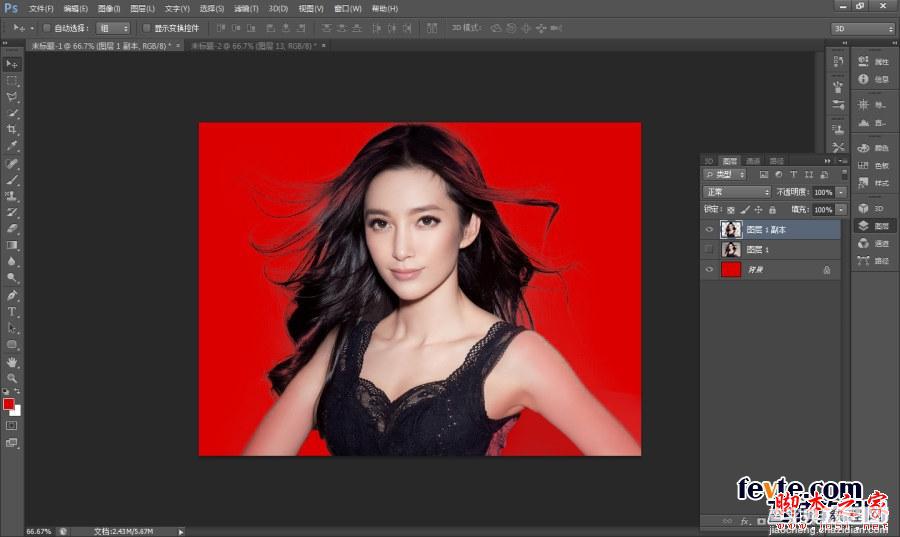This screenshot has height=537, width=900.
Task: Select the Lasso tool
Action: [11, 97]
